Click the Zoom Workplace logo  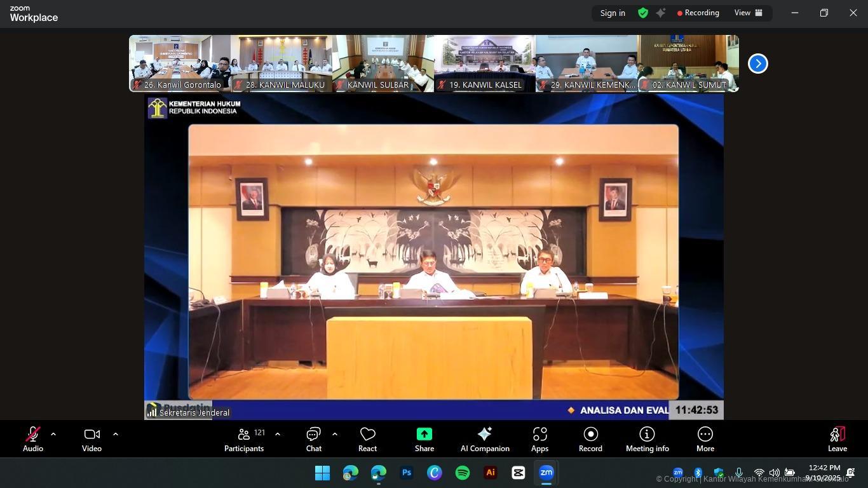pyautogui.click(x=34, y=14)
